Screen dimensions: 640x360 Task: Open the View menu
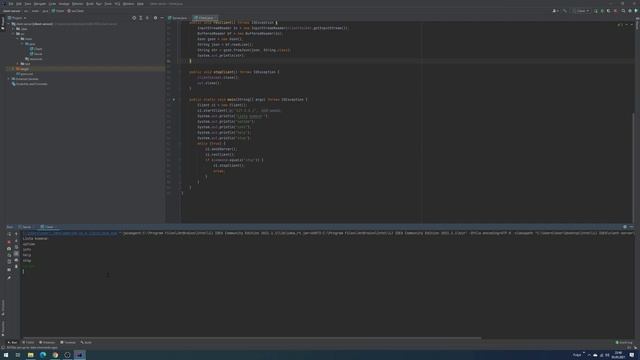tap(28, 4)
